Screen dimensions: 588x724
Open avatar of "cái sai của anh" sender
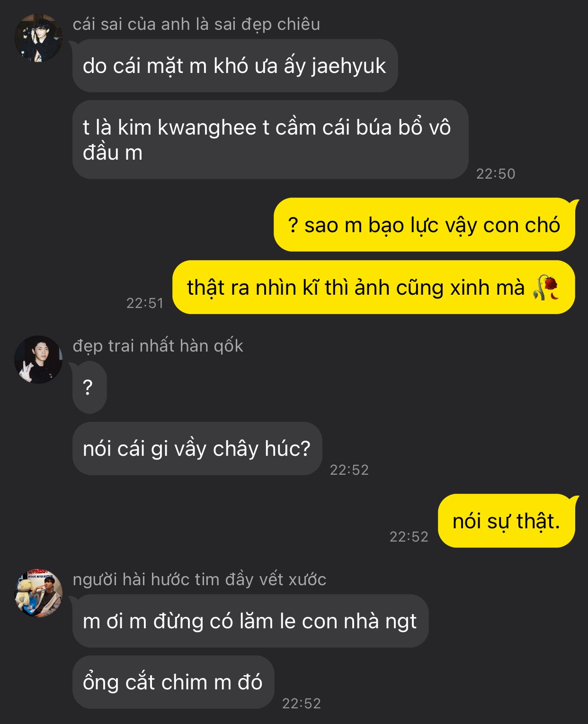pyautogui.click(x=38, y=37)
